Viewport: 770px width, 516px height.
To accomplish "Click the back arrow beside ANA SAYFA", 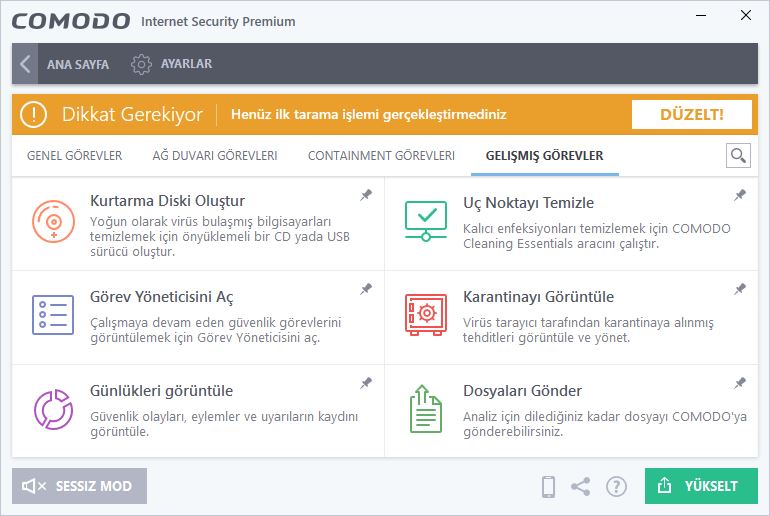I will point(25,64).
